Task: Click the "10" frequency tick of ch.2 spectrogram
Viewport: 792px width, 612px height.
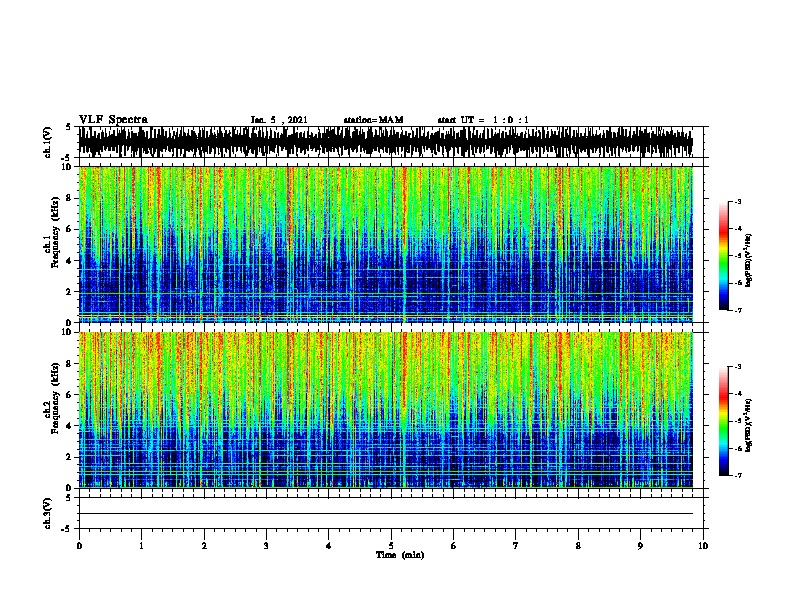Action: coord(67,332)
